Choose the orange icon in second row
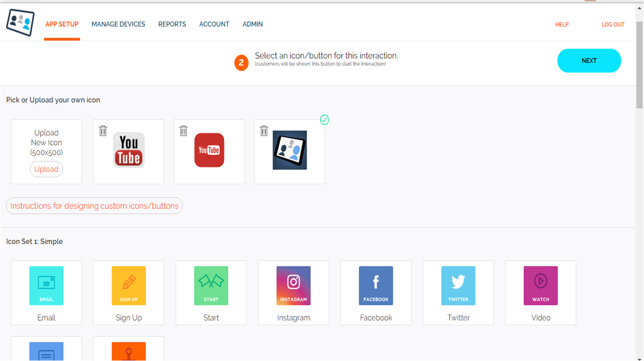The image size is (644, 361). point(129,351)
